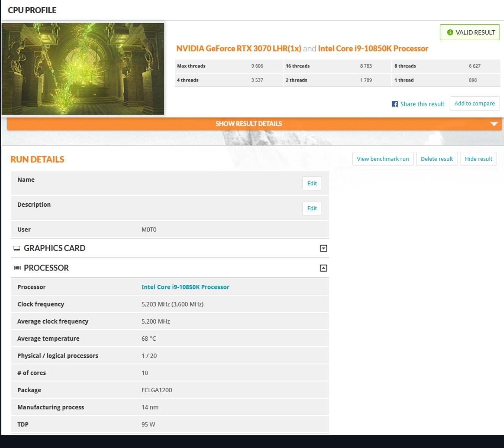Edit the Name field

coord(312,183)
